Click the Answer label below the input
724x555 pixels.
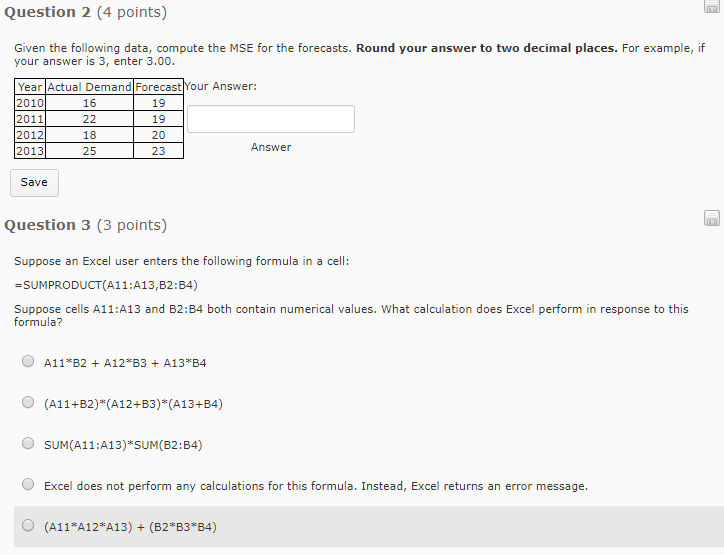click(271, 147)
